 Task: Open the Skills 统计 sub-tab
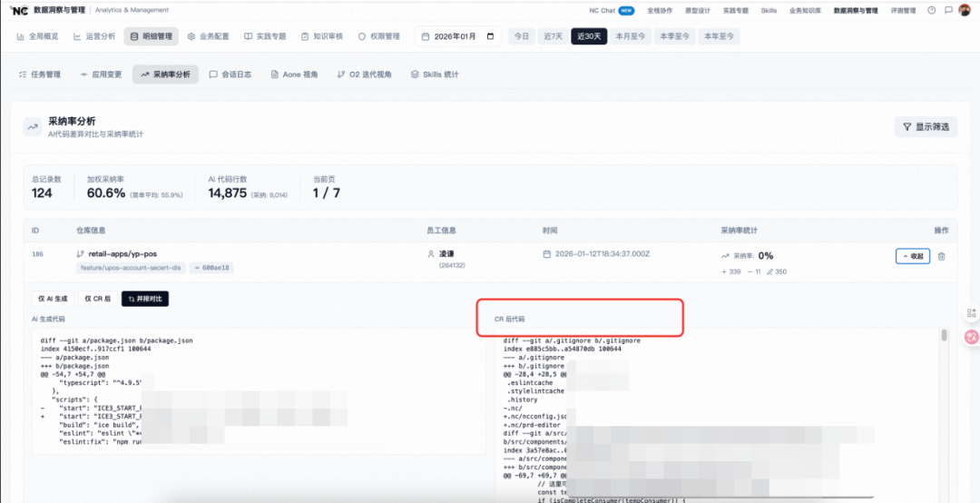click(435, 74)
